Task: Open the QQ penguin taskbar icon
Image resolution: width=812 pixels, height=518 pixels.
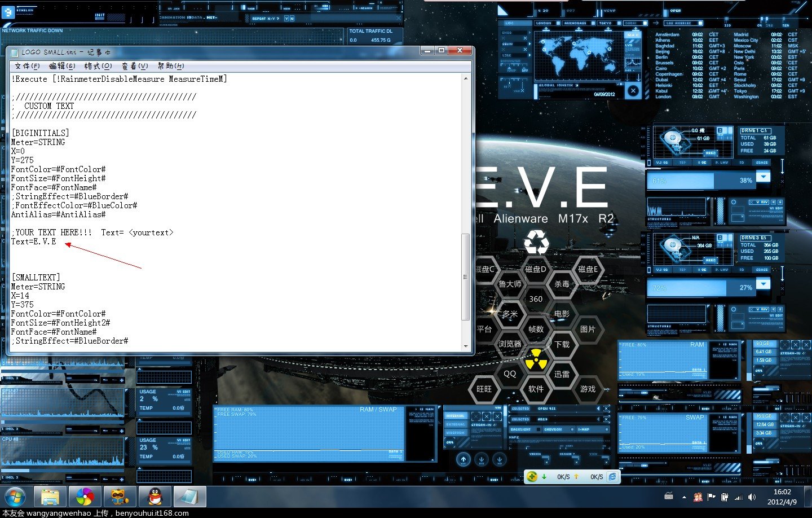Action: [x=155, y=497]
